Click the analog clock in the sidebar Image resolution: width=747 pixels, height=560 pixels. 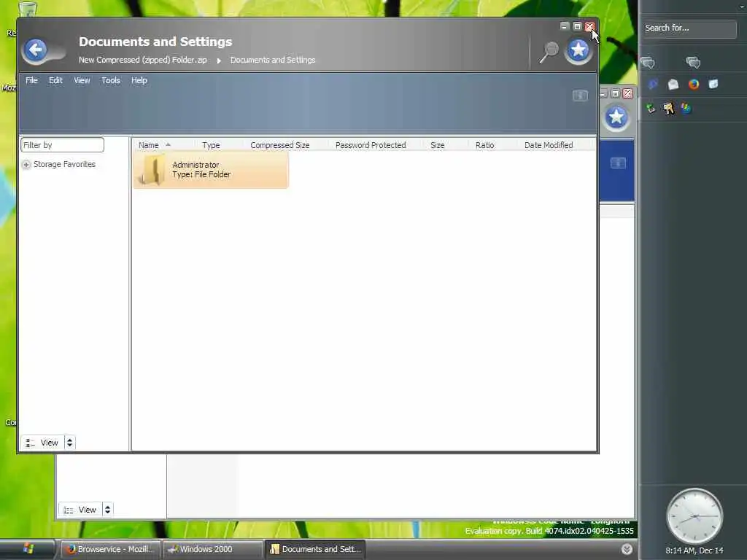pyautogui.click(x=694, y=516)
